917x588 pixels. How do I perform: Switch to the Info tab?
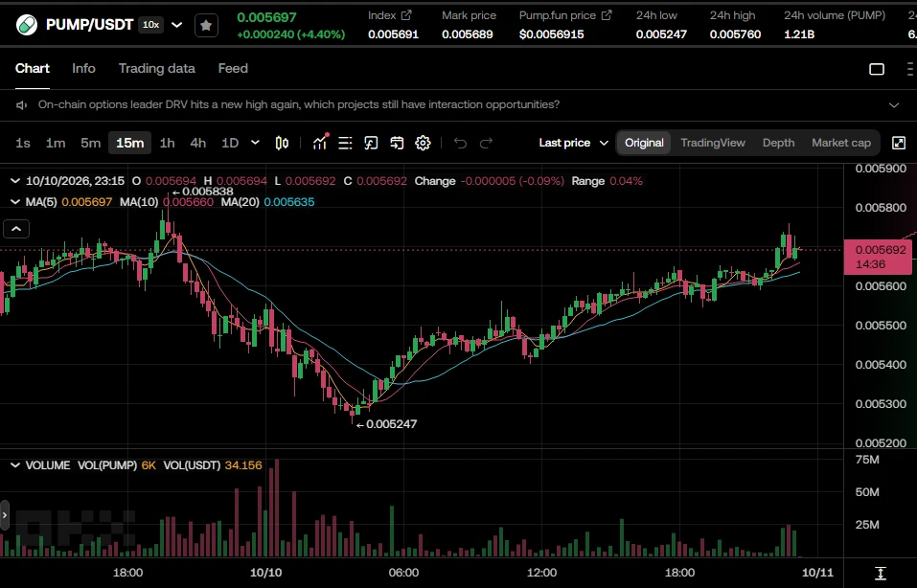(83, 68)
